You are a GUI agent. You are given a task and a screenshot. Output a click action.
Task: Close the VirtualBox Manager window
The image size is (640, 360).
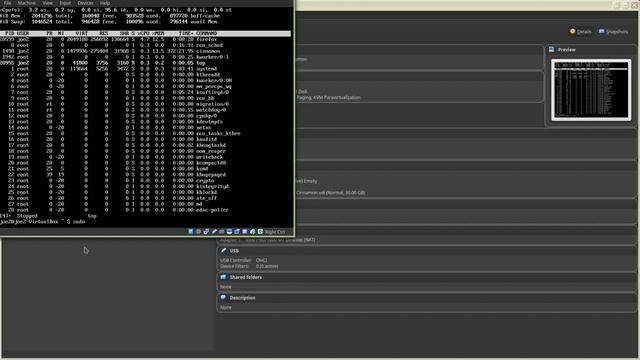(x=634, y=5)
